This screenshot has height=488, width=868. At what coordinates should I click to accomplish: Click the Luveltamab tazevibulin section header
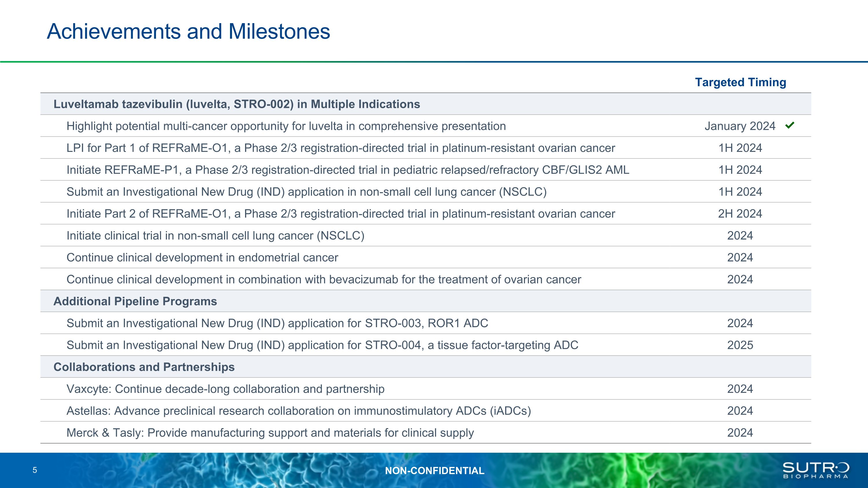click(237, 104)
